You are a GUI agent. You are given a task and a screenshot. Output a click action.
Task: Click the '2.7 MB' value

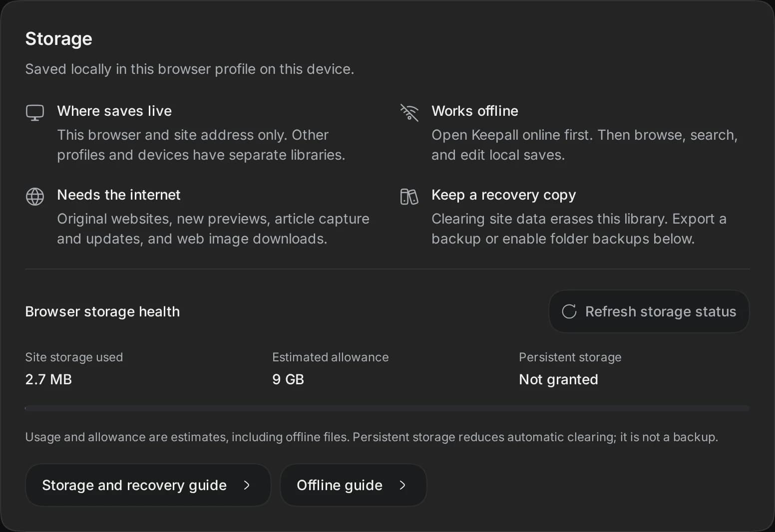pos(48,379)
